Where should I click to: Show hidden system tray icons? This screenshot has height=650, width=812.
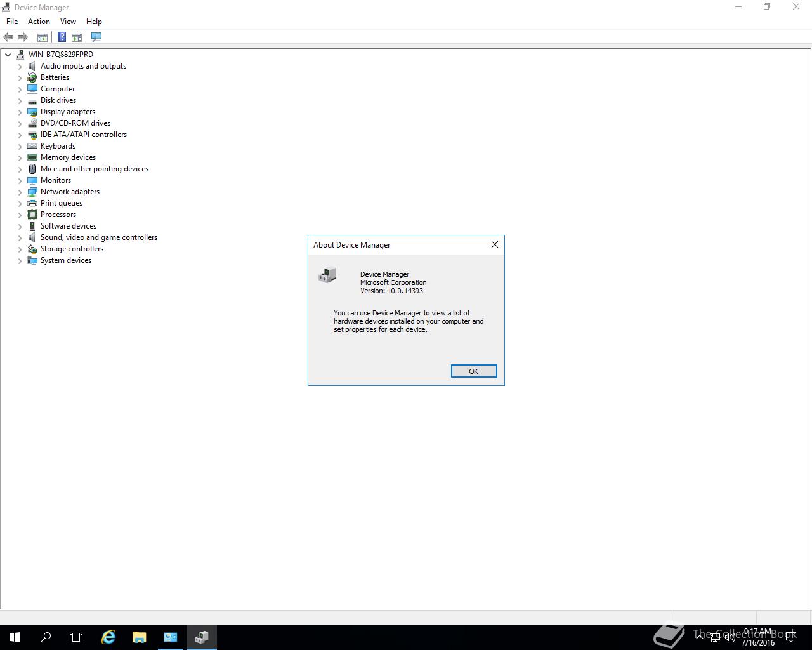[x=700, y=637]
